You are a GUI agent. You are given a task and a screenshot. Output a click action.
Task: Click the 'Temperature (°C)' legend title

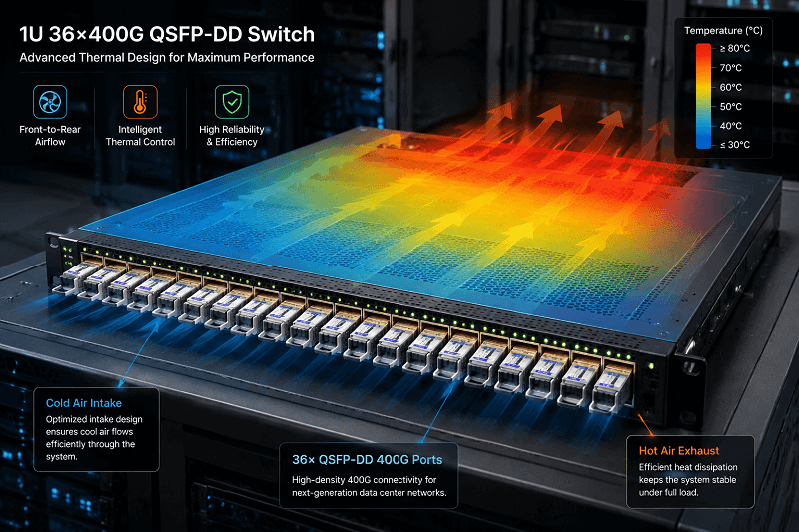[723, 31]
